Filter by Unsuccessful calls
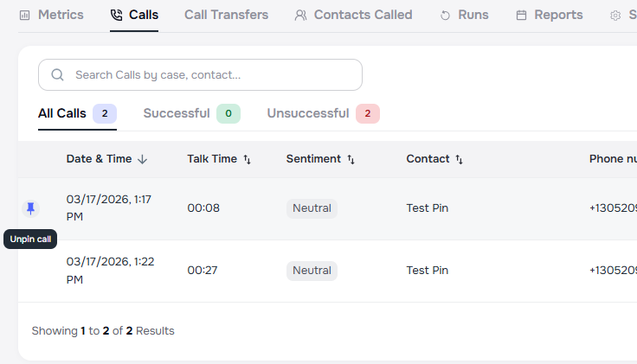Image resolution: width=637 pixels, height=364 pixels. point(308,113)
